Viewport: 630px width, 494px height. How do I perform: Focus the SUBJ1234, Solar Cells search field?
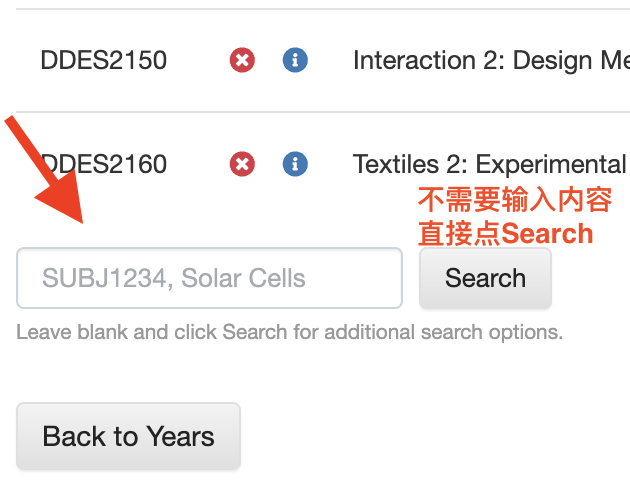click(x=209, y=278)
